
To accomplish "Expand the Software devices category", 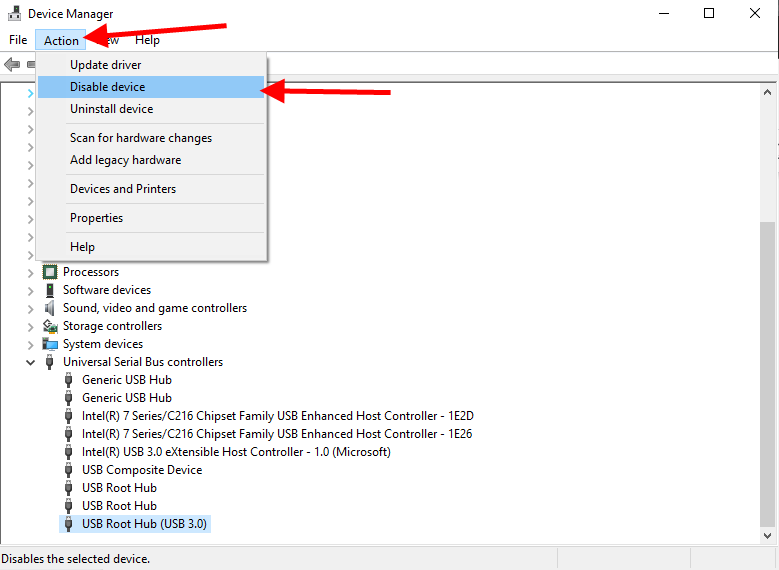I will coord(30,290).
